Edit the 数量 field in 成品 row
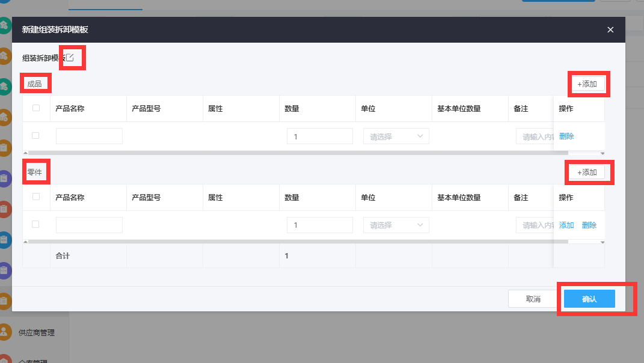 click(319, 136)
